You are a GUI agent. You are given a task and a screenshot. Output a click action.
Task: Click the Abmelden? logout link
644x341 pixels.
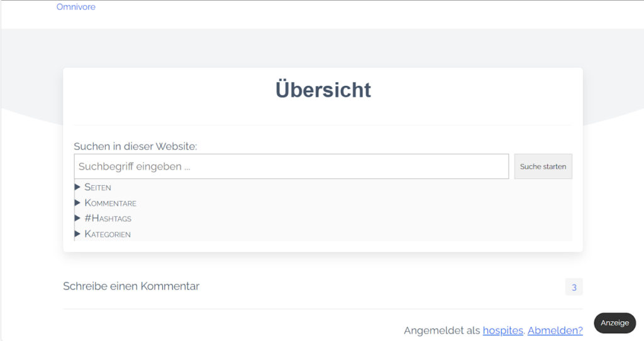555,330
